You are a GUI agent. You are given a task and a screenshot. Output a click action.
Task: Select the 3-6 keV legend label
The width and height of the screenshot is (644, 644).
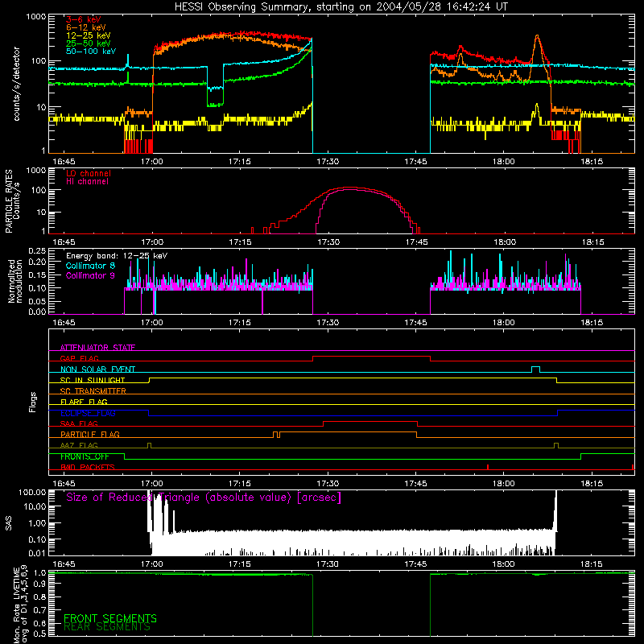[84, 19]
